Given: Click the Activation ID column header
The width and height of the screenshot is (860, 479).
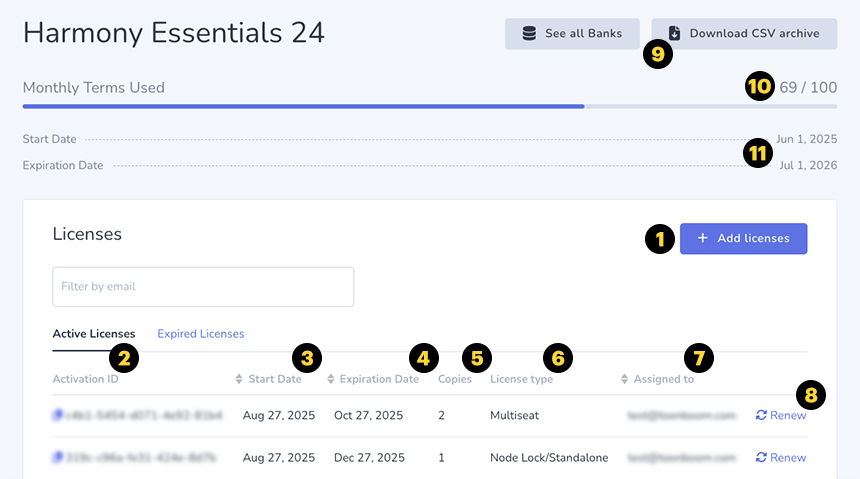Looking at the screenshot, I should tap(85, 380).
